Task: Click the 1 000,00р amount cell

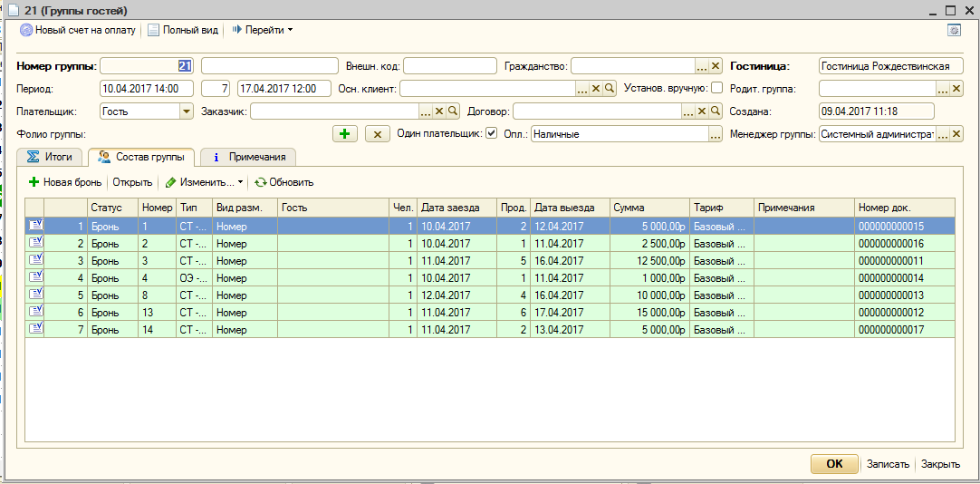Action: pyautogui.click(x=650, y=278)
